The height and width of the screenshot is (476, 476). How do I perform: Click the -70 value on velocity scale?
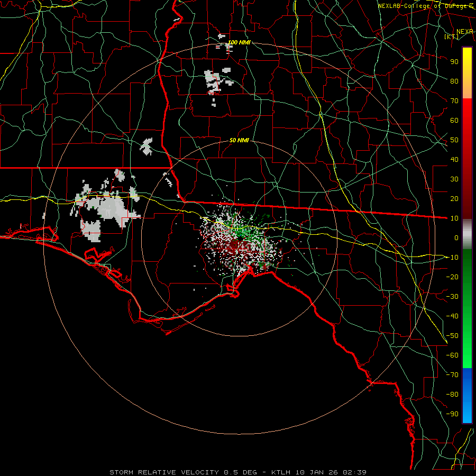click(452, 375)
